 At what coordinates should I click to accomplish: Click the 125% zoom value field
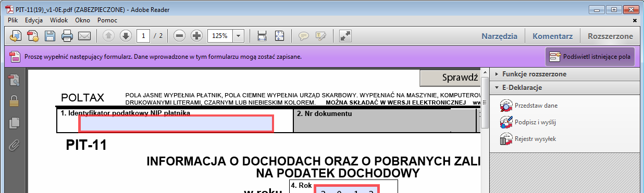220,36
